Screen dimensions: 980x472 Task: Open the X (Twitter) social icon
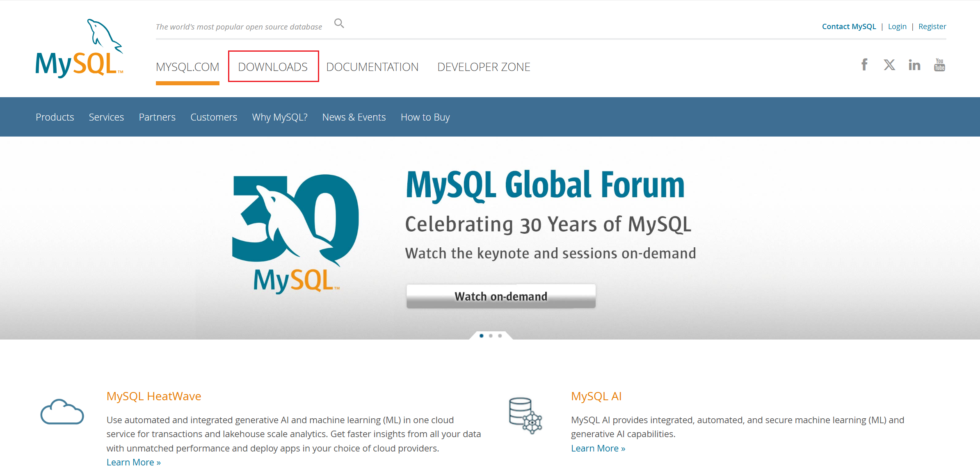[889, 65]
